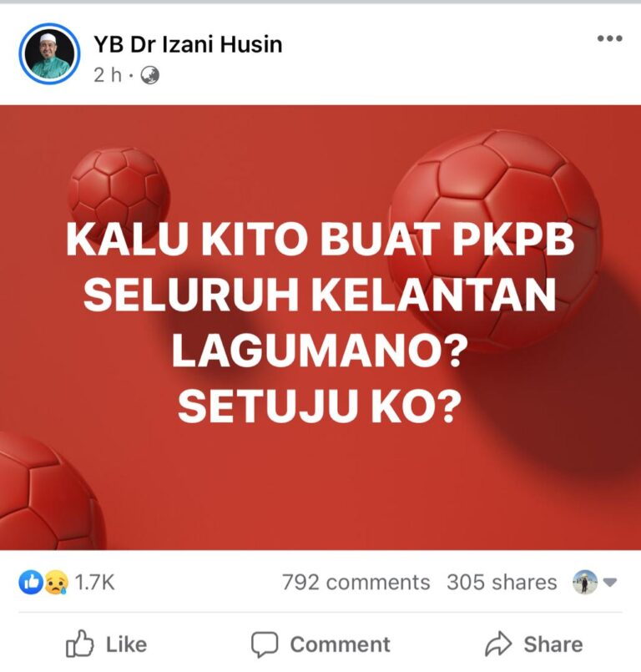
Task: Click the crying face reaction icon
Action: (x=56, y=582)
